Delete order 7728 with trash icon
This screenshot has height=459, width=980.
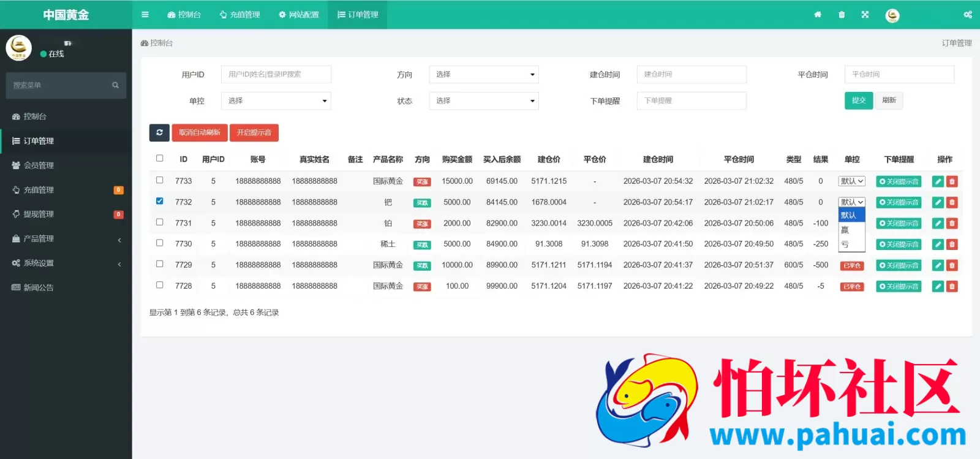click(x=952, y=286)
